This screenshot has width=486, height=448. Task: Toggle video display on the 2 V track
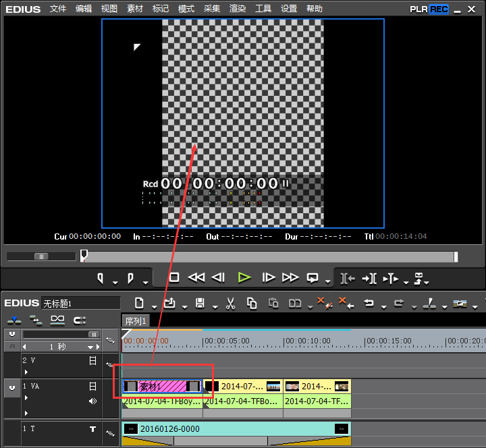(93, 361)
